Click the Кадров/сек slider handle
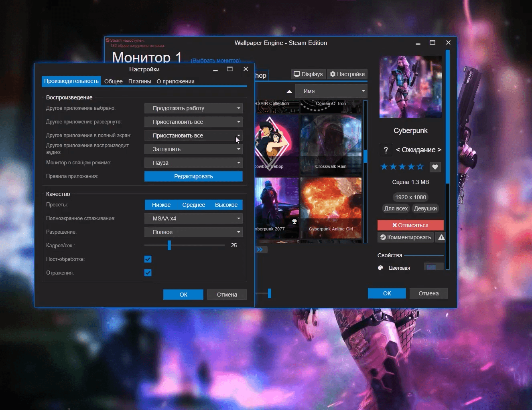Viewport: 532px width, 410px height. (x=169, y=245)
